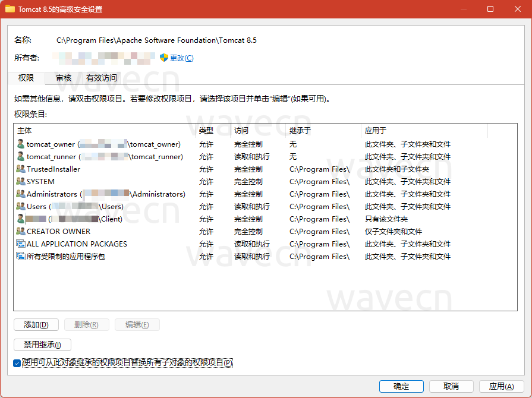The image size is (532, 398).
Task: Click the Administrators group icon
Action: (21, 194)
